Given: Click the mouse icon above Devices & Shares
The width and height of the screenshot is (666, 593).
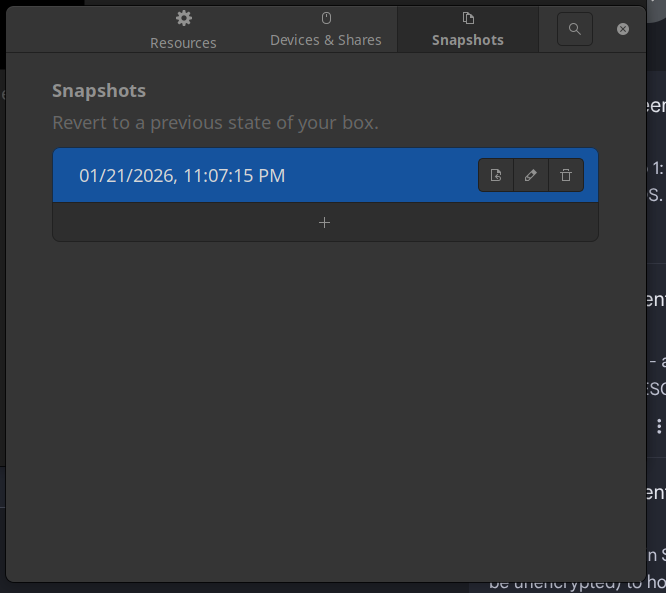Looking at the screenshot, I should tap(326, 18).
